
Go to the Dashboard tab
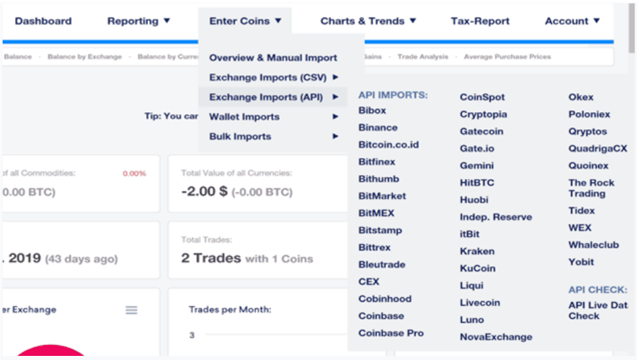[43, 21]
